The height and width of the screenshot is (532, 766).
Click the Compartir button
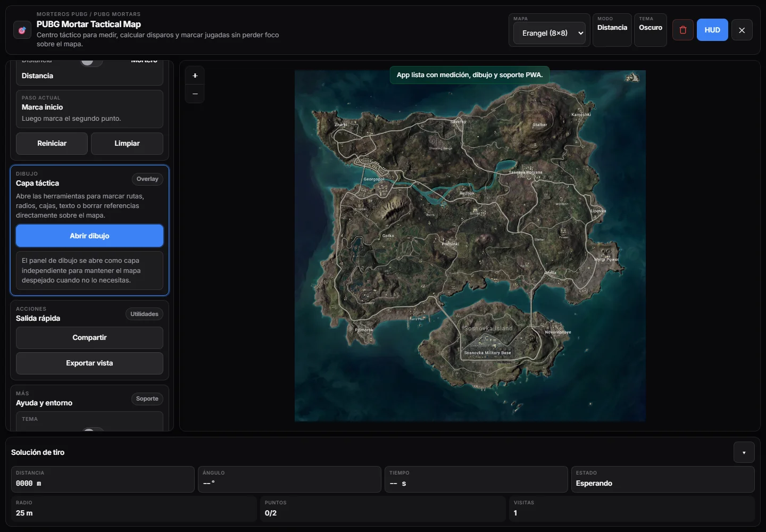(x=89, y=338)
